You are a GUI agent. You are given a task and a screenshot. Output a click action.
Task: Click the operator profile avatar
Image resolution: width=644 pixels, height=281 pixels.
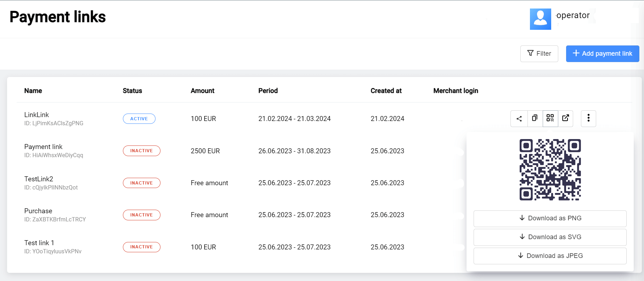[x=540, y=19]
